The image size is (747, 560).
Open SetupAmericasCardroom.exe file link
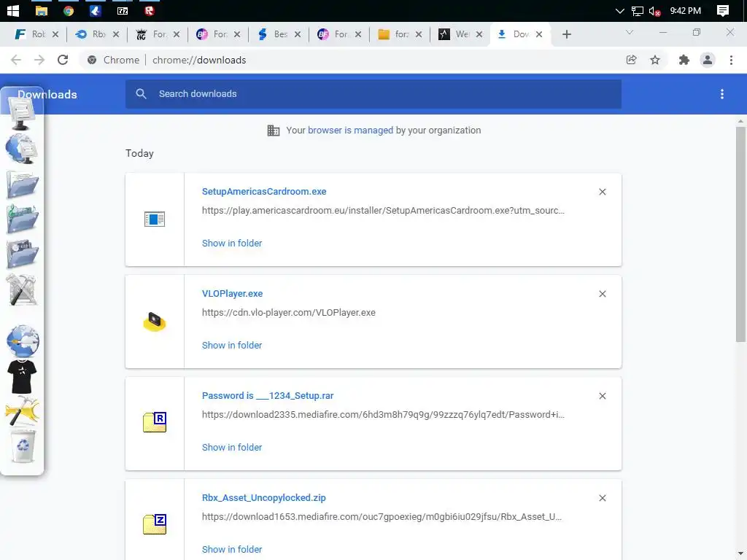pos(264,192)
